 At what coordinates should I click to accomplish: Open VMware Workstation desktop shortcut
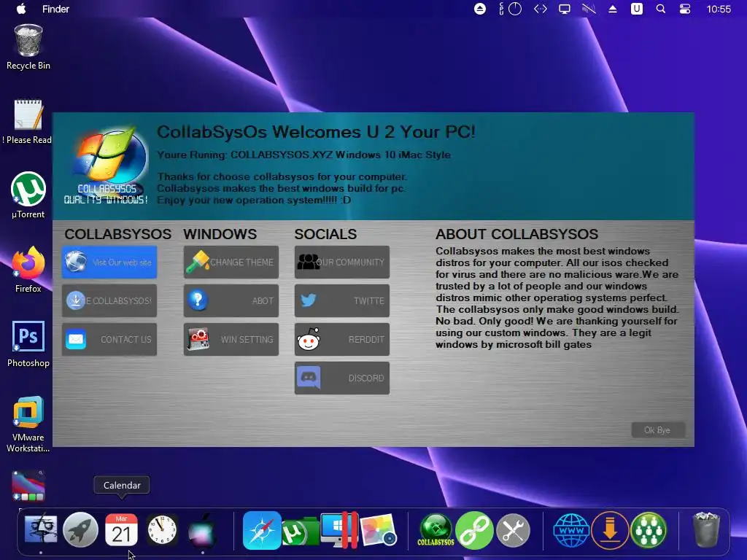click(28, 424)
